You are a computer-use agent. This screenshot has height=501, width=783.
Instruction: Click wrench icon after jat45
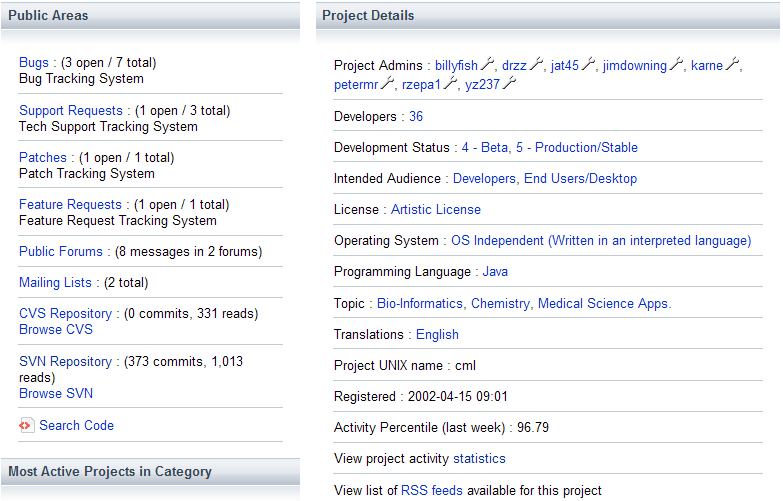(x=589, y=65)
